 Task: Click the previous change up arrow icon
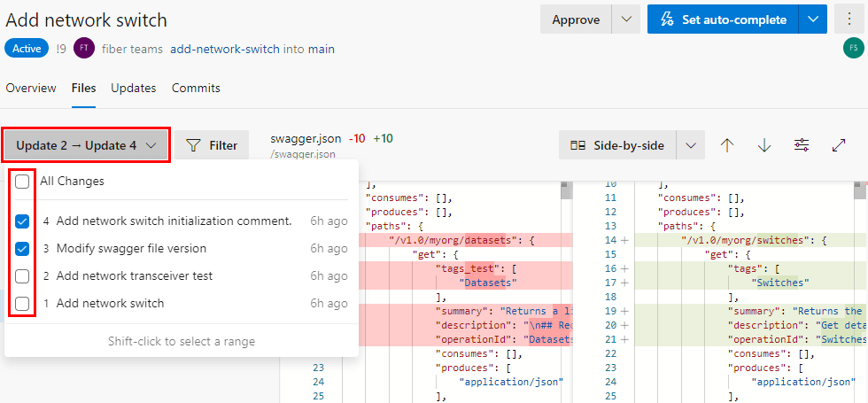(x=727, y=145)
